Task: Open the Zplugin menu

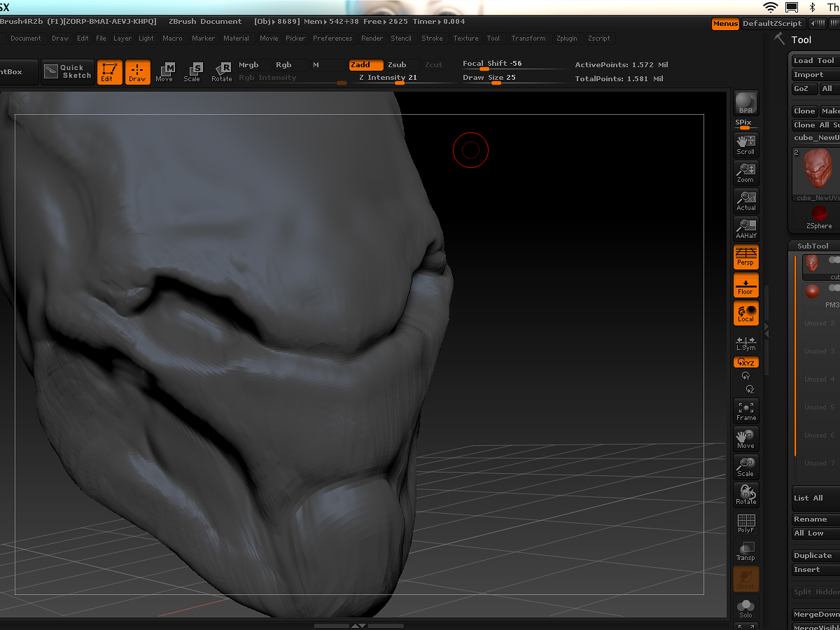Action: click(567, 38)
